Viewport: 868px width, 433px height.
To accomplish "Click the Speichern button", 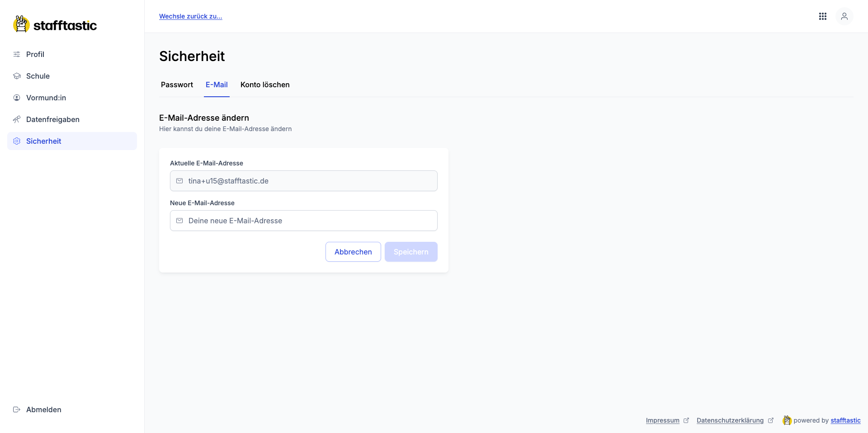I will [x=410, y=252].
